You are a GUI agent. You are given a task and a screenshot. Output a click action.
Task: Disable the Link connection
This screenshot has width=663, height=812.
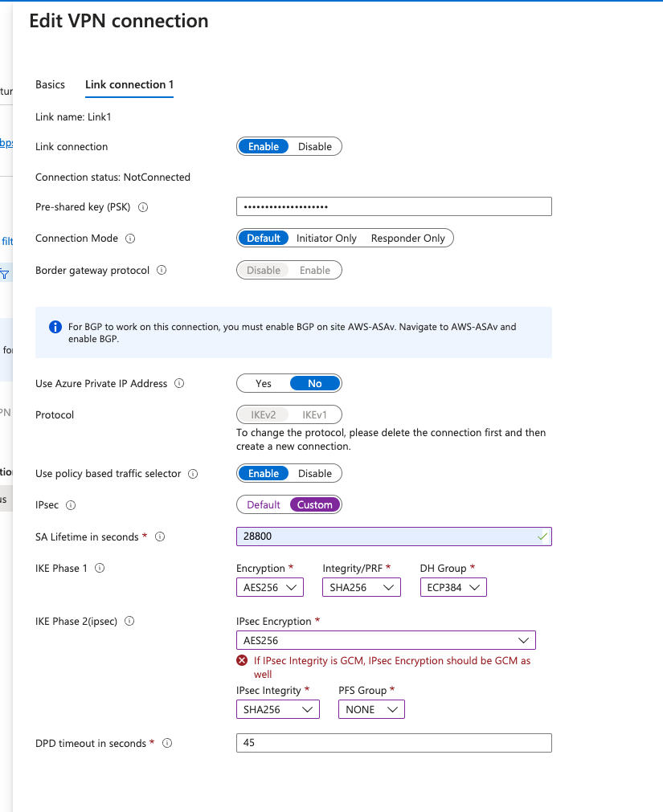point(315,146)
